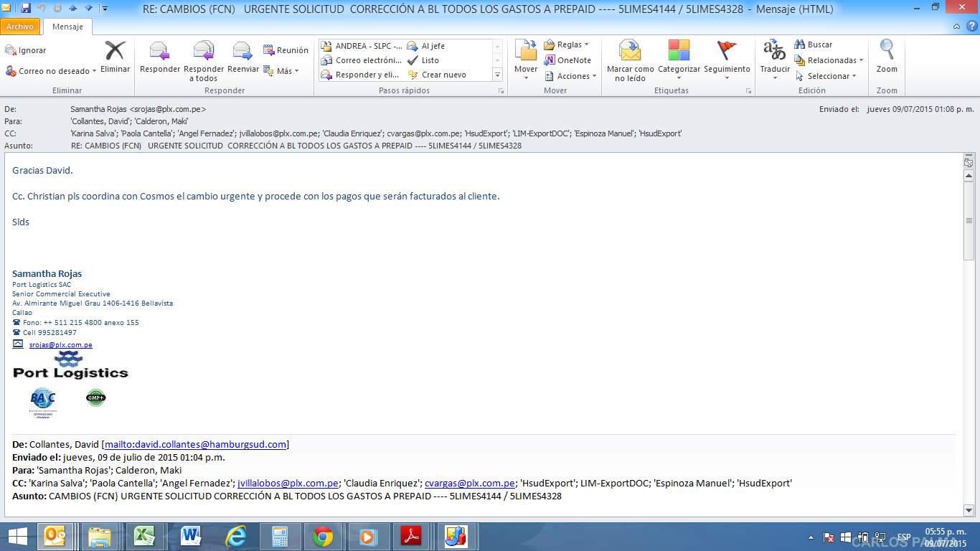Expand the Seguimiento flag dropdown

click(727, 78)
